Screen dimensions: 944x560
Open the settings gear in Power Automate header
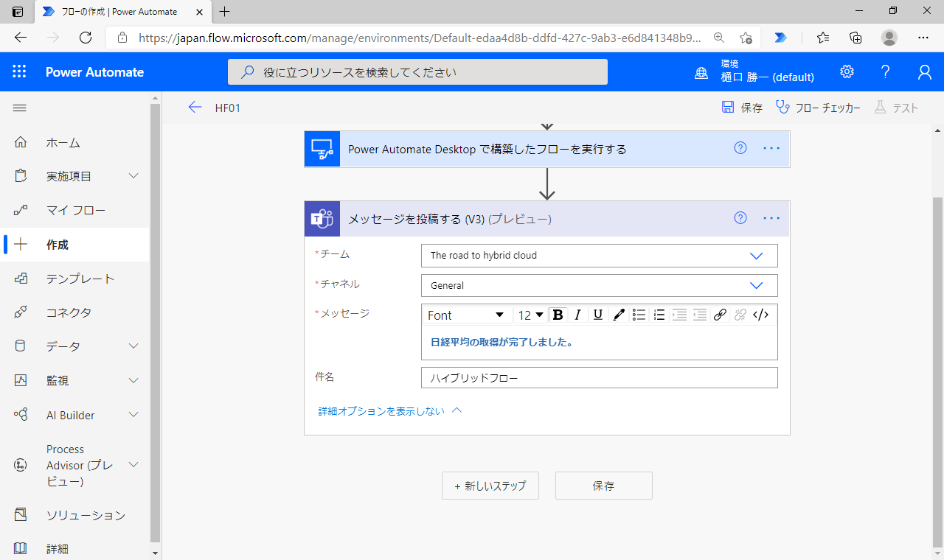pyautogui.click(x=847, y=71)
